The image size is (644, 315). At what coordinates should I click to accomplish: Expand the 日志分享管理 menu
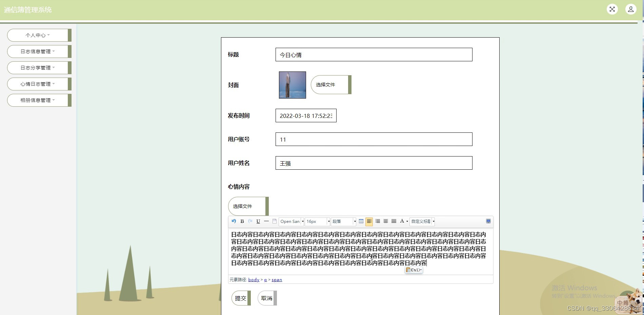click(x=39, y=68)
